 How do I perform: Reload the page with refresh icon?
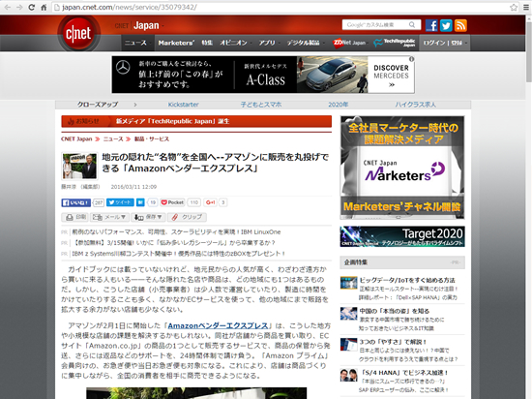point(32,7)
